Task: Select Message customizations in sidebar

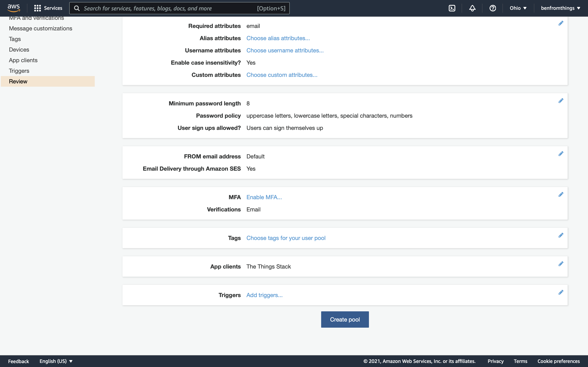Action: pyautogui.click(x=40, y=28)
